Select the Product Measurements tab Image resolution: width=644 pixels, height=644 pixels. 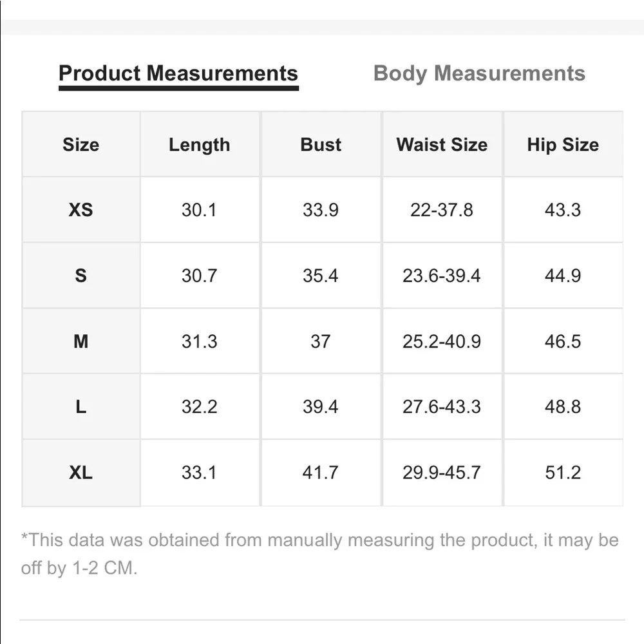click(x=178, y=73)
